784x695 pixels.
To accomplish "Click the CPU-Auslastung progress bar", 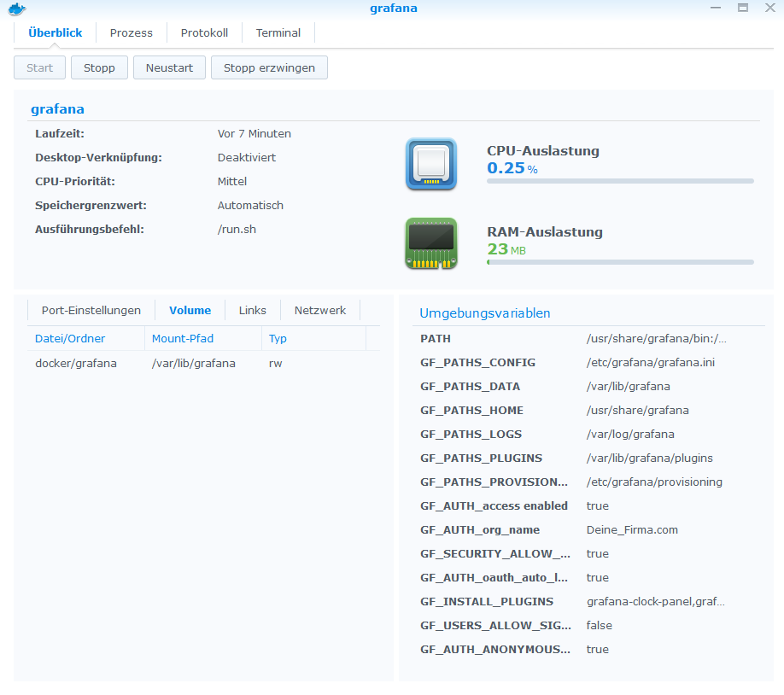I will (x=620, y=181).
